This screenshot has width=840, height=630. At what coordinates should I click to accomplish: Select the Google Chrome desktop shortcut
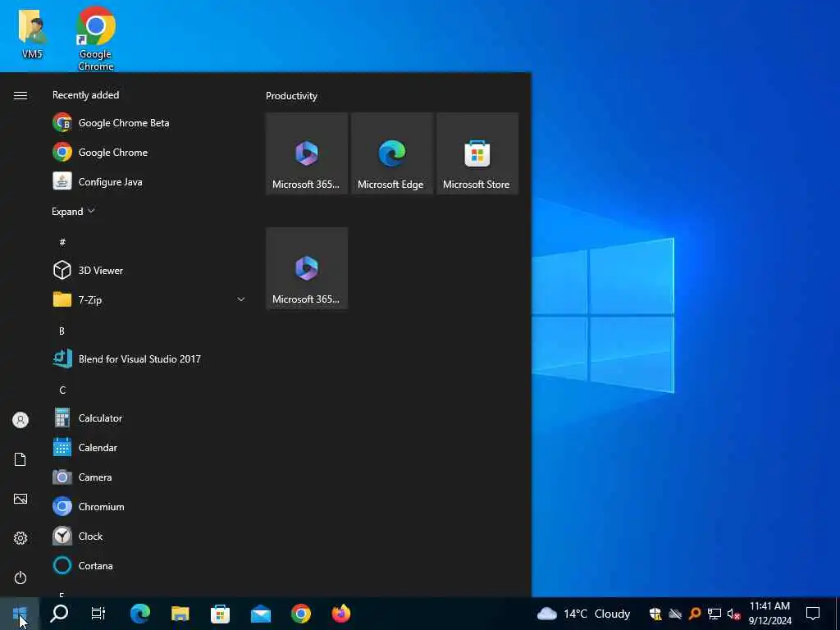coord(95,39)
